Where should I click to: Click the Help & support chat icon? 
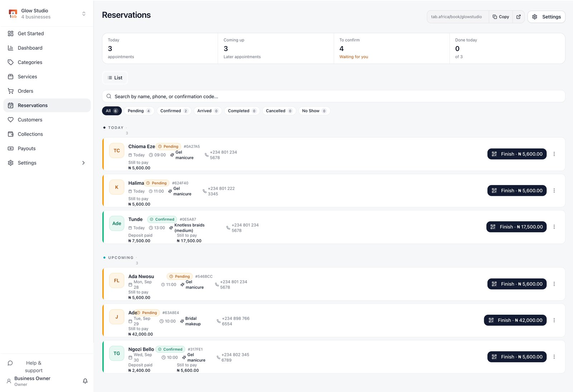(x=10, y=363)
